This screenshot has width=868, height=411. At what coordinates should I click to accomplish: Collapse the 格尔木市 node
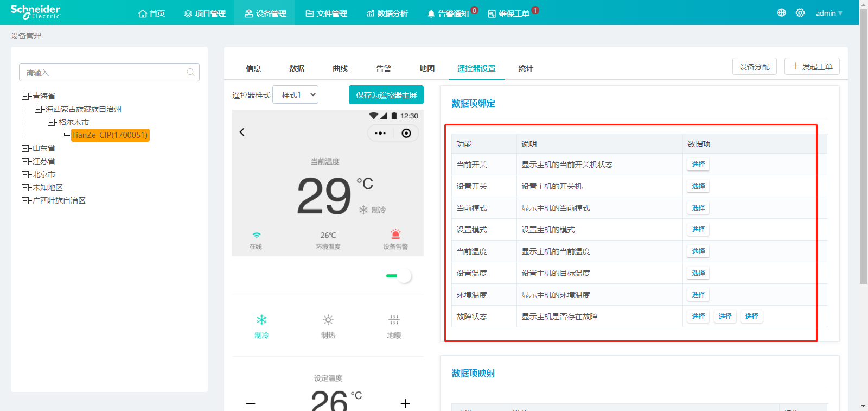pyautogui.click(x=51, y=122)
